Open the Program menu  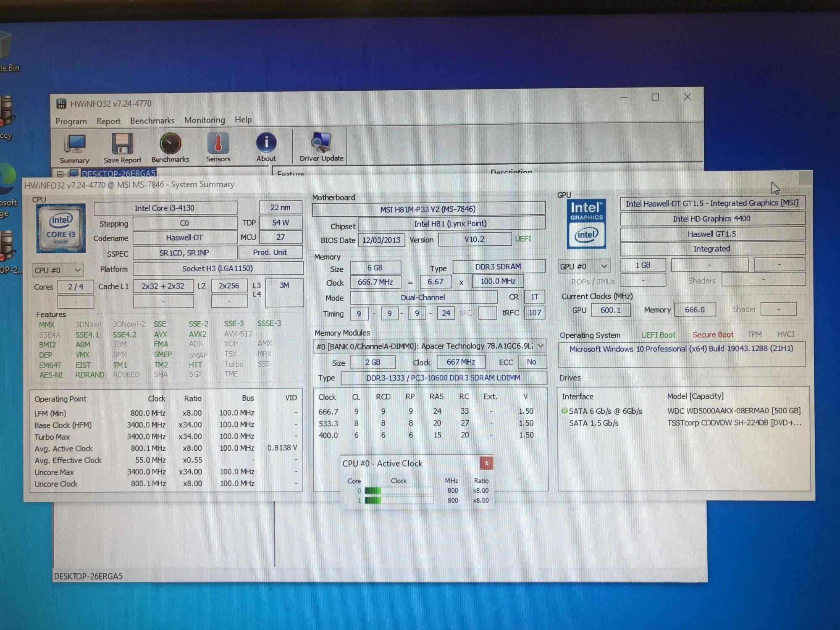[71, 121]
